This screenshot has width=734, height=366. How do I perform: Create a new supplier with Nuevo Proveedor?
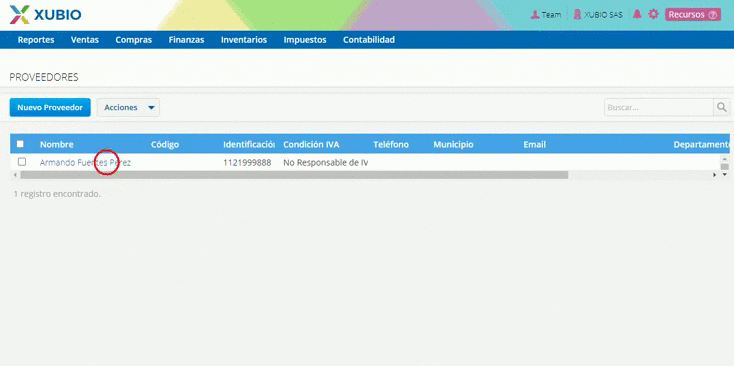[50, 107]
